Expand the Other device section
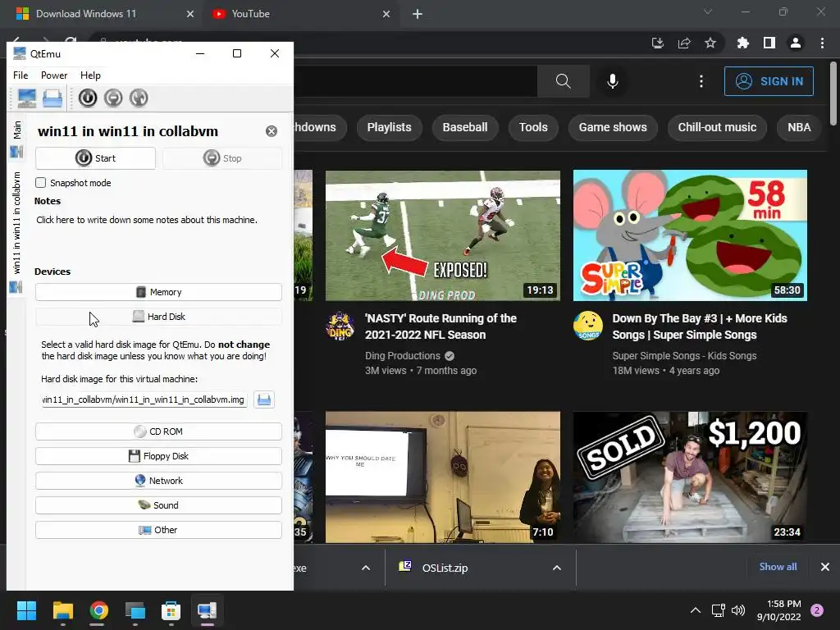The height and width of the screenshot is (630, 840). coord(158,530)
